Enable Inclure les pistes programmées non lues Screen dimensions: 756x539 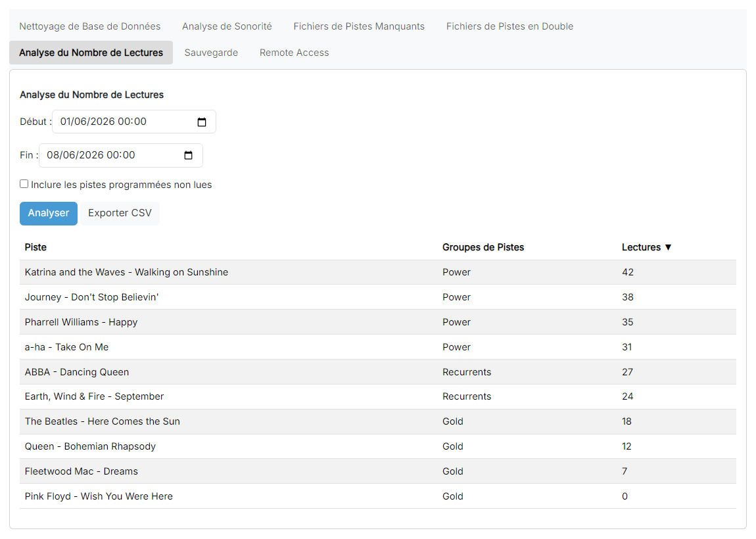point(24,184)
